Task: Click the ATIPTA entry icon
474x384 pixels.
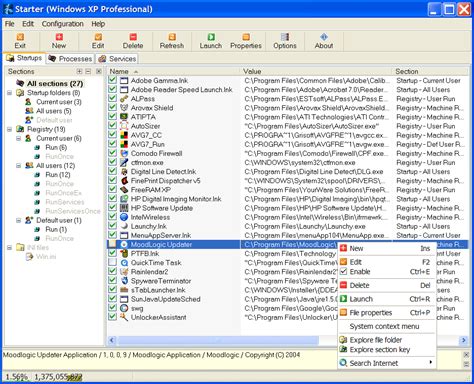Action: pos(124,117)
